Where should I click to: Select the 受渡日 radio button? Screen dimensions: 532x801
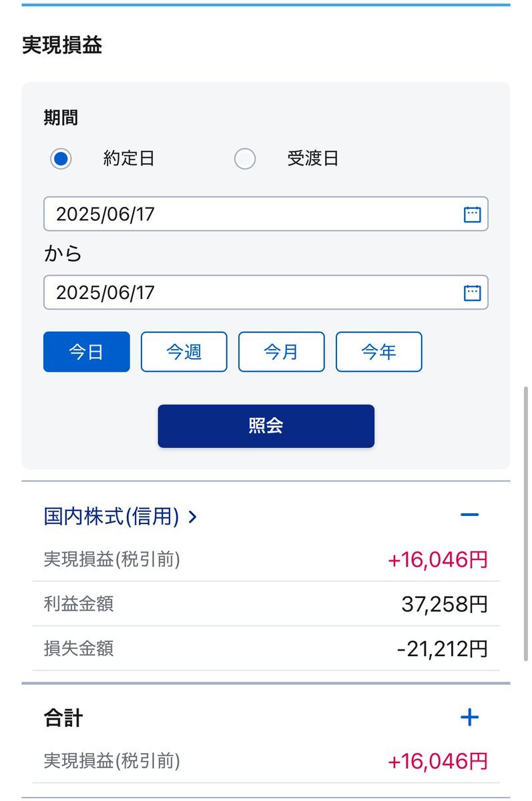[245, 159]
